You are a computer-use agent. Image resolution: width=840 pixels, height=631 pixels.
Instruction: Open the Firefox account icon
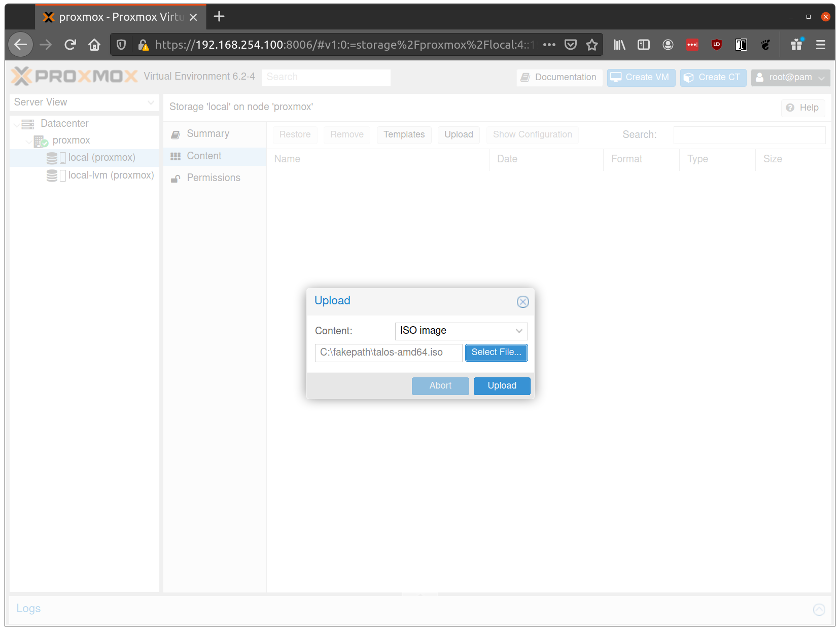[668, 45]
